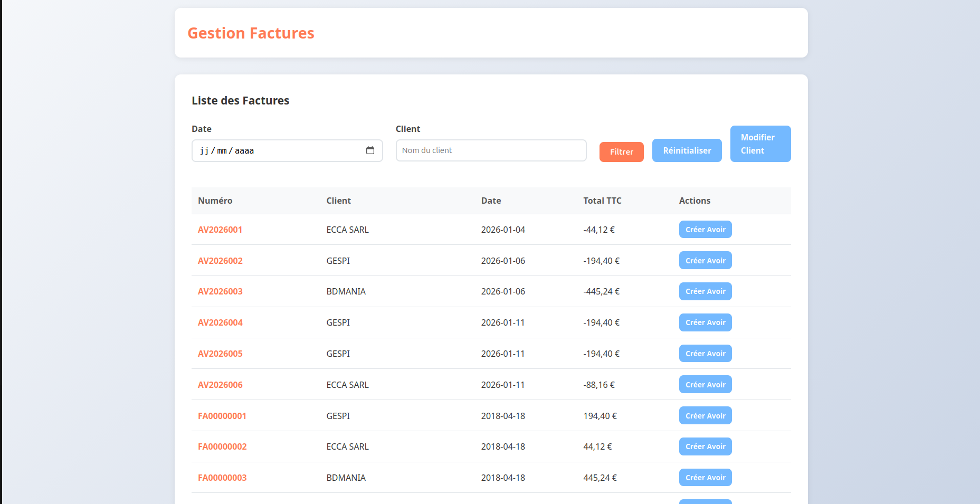View invoice FA00000002

[222, 446]
